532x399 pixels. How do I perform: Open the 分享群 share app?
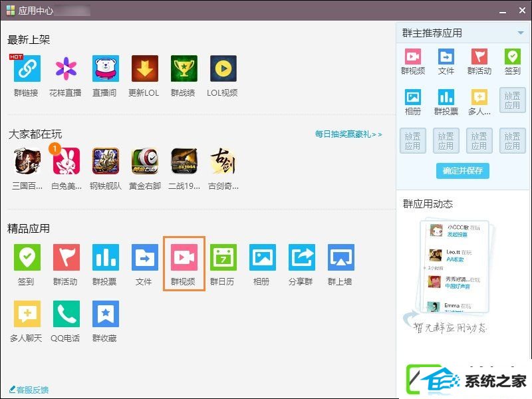coord(302,257)
